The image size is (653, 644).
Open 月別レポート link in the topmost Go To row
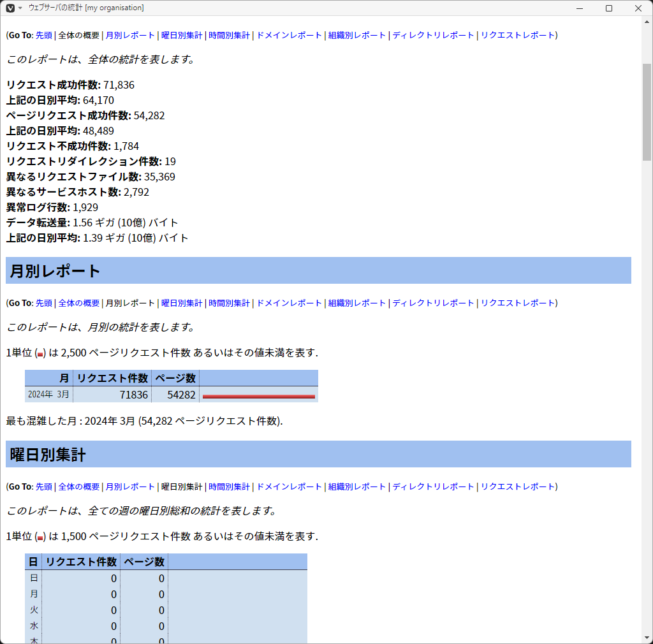pos(130,35)
